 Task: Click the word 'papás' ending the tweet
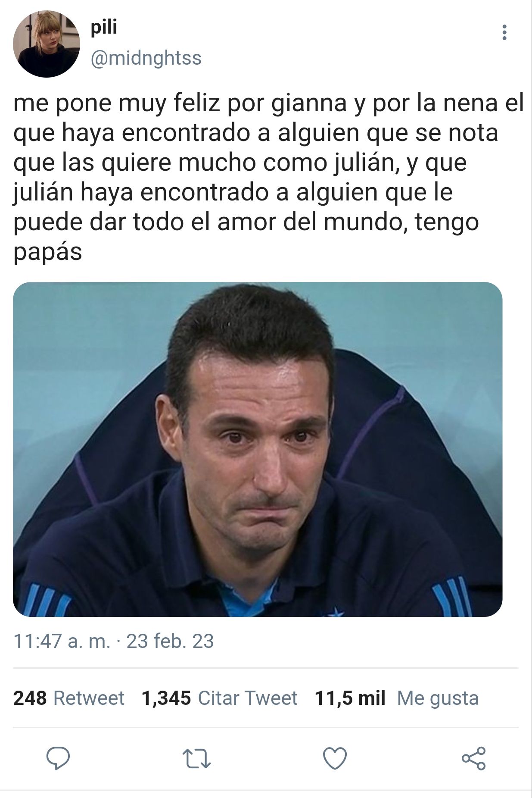pyautogui.click(x=47, y=252)
